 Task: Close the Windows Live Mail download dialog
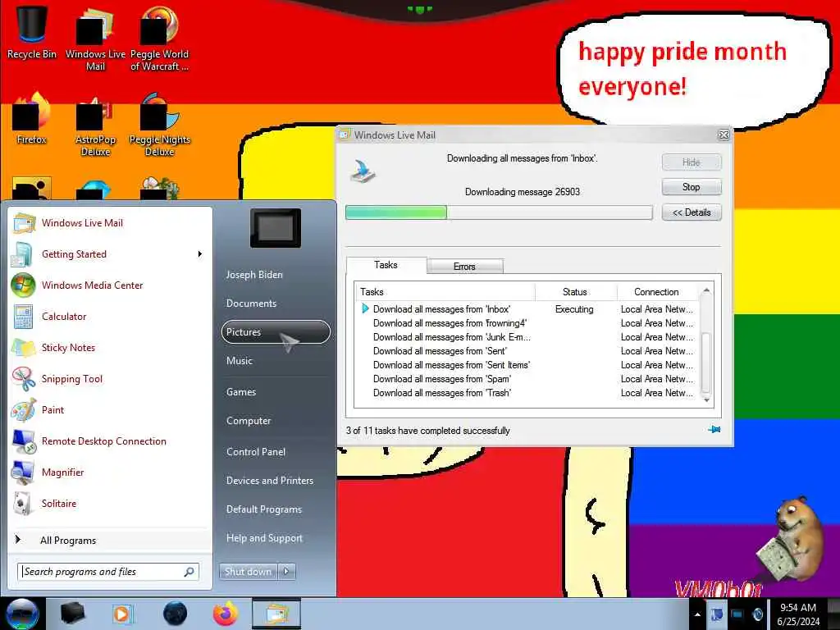pos(724,135)
